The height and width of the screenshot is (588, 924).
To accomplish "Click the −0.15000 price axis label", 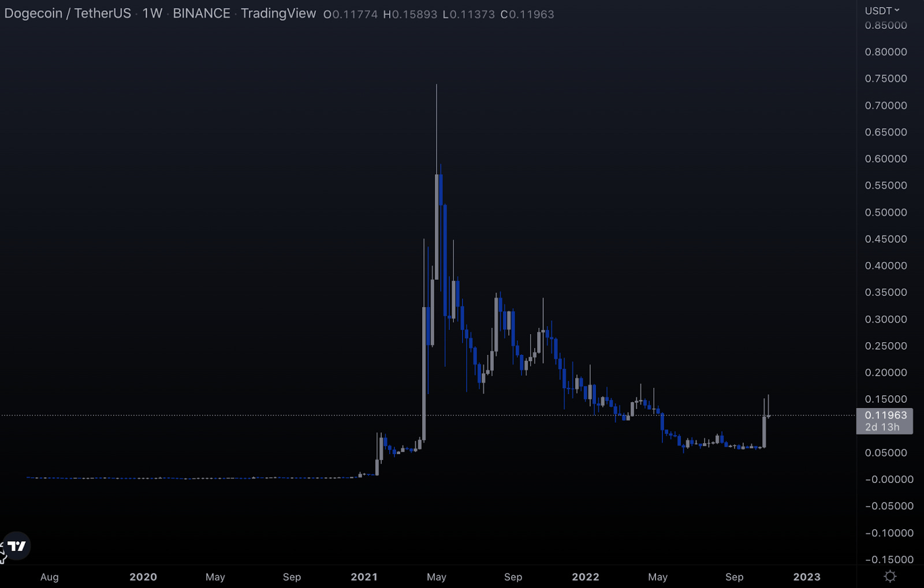I will 889,560.
